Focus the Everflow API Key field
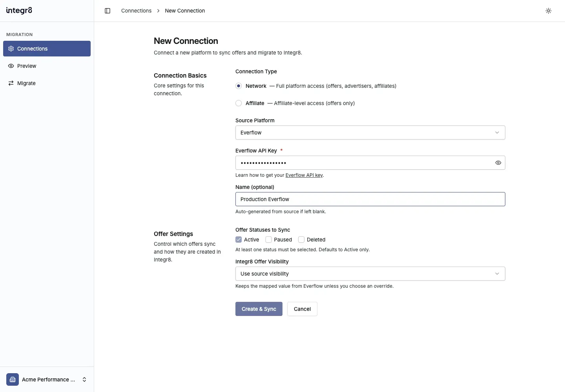 point(370,163)
